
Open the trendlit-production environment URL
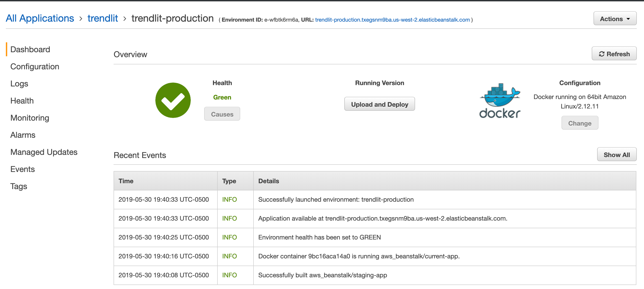392,20
